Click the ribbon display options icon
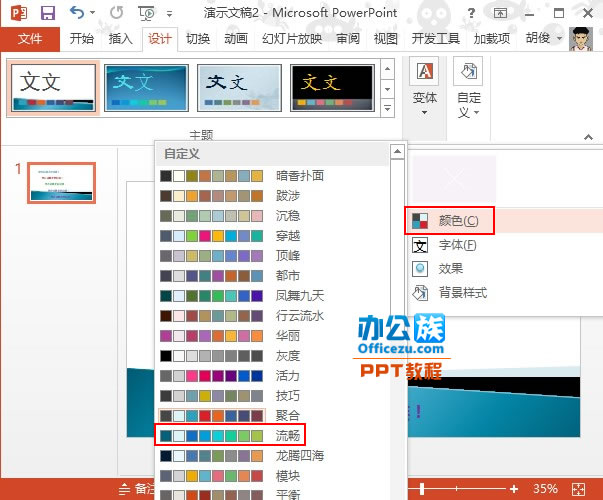This screenshot has height=500, width=603. click(500, 13)
